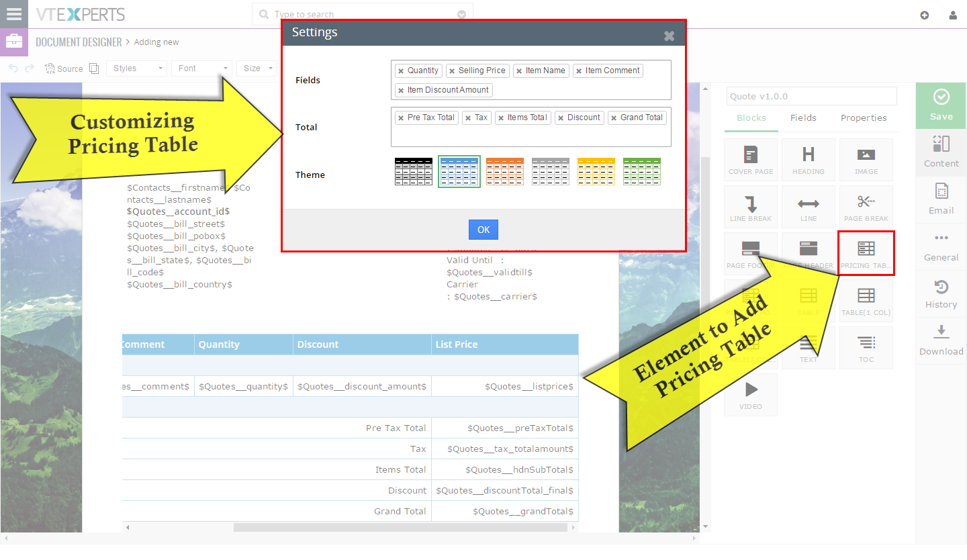Download the document
This screenshot has height=560, width=967.
[941, 340]
